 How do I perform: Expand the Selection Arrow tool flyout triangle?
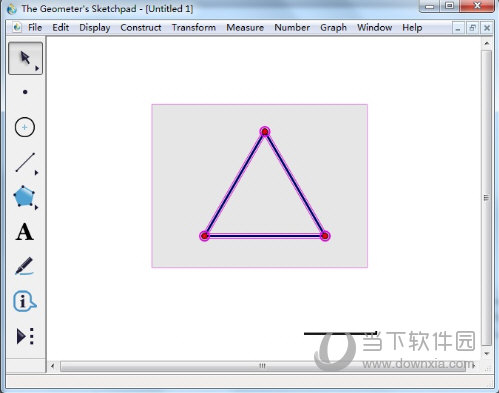(37, 68)
